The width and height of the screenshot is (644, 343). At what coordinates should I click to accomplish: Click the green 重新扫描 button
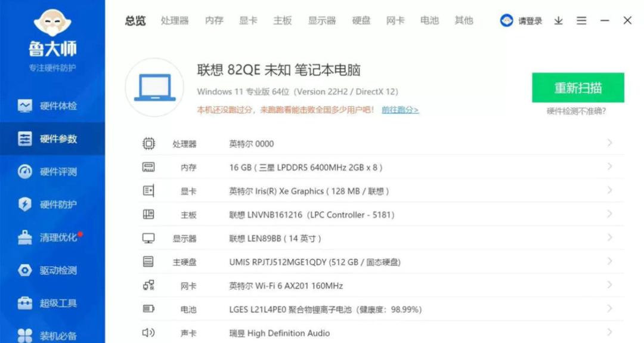pyautogui.click(x=578, y=88)
